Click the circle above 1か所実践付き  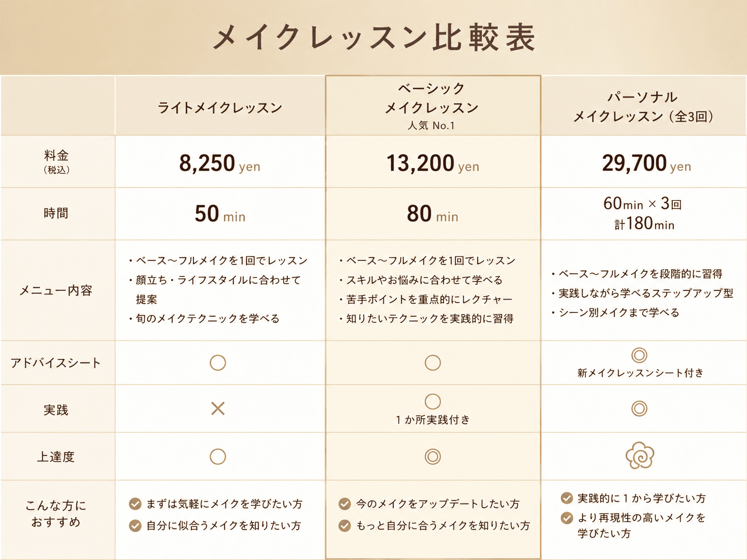point(433,402)
